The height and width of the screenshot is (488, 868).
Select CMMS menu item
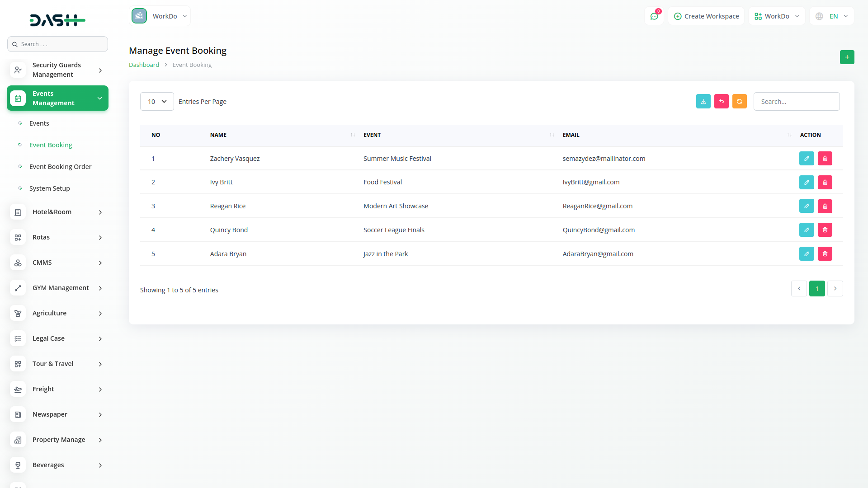coord(57,263)
